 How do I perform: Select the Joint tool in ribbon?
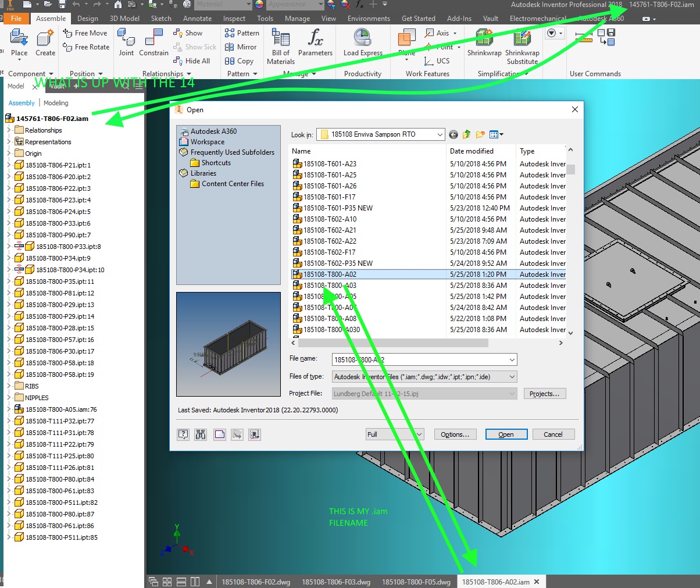point(126,42)
